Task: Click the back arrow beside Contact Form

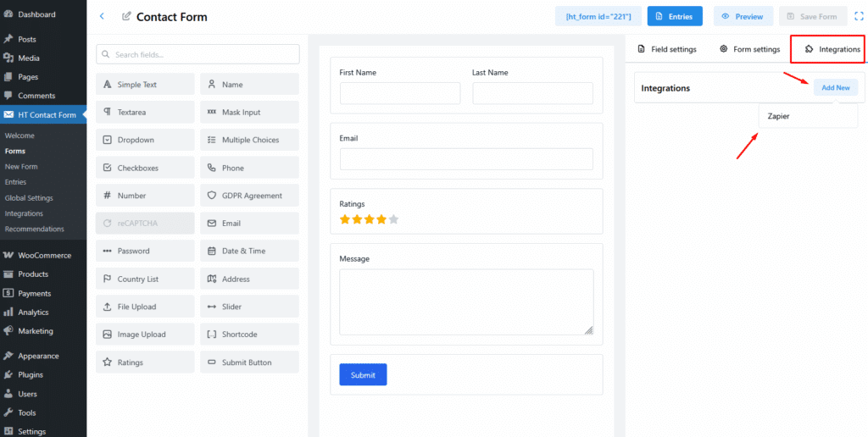Action: tap(102, 16)
